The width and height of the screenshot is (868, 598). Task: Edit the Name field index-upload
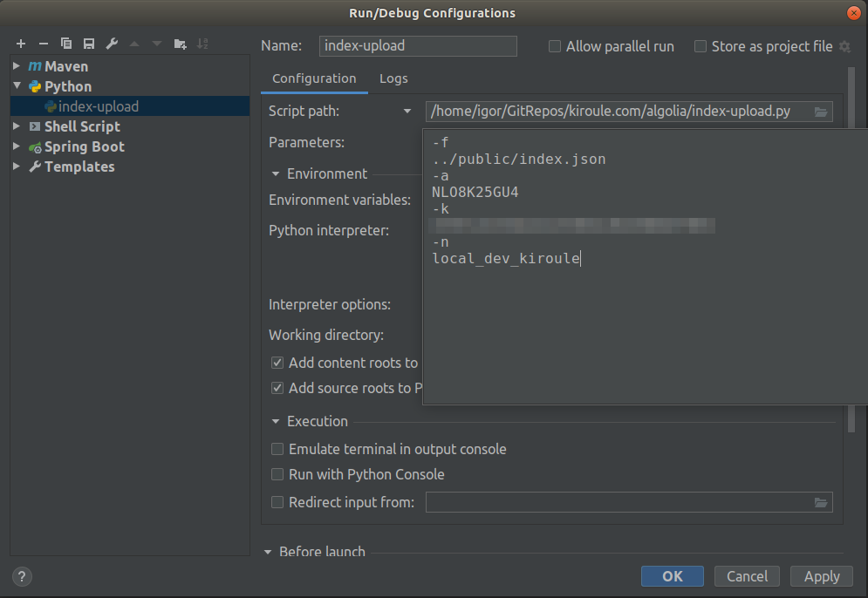[418, 46]
